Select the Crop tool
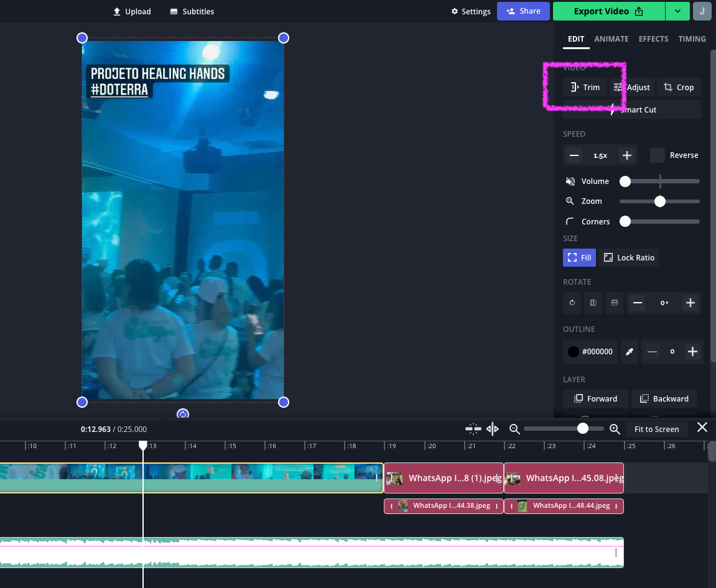Viewport: 716px width, 588px height. tap(679, 87)
